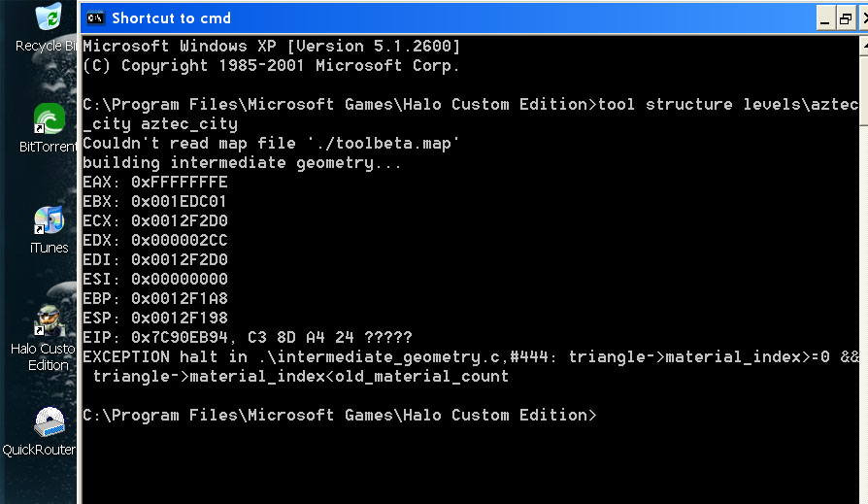Click the last command prompt line
The height and width of the screenshot is (504, 868).
pyautogui.click(x=340, y=416)
